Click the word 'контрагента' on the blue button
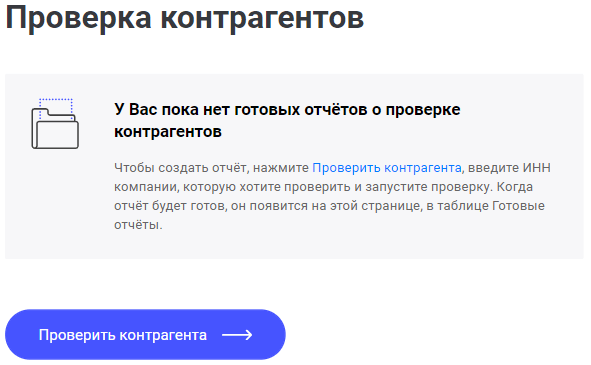 pyautogui.click(x=163, y=335)
